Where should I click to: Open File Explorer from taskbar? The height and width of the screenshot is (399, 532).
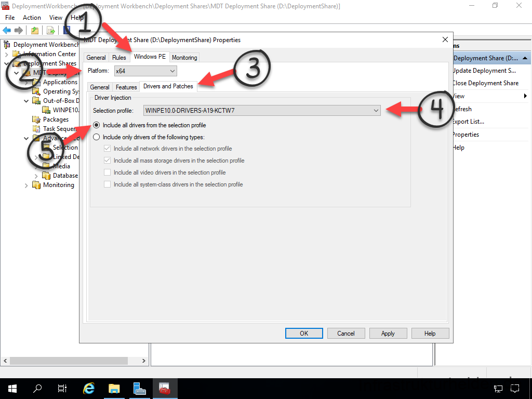coord(114,389)
